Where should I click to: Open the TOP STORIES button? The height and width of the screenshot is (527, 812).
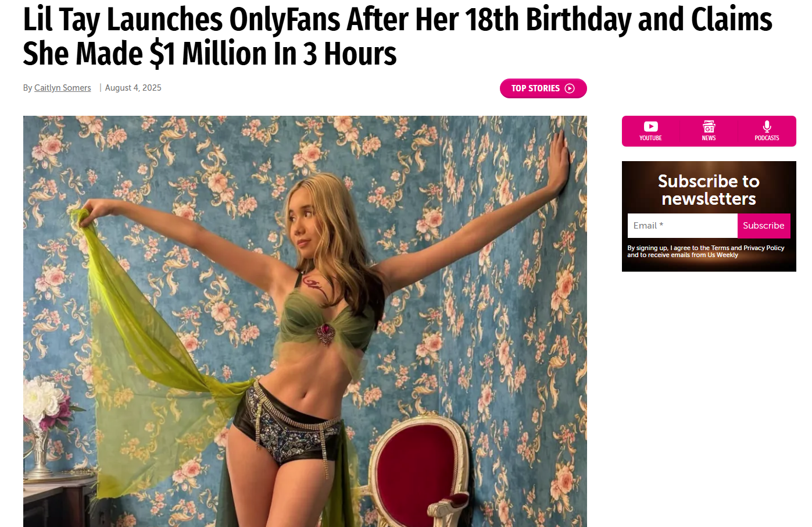pos(543,88)
